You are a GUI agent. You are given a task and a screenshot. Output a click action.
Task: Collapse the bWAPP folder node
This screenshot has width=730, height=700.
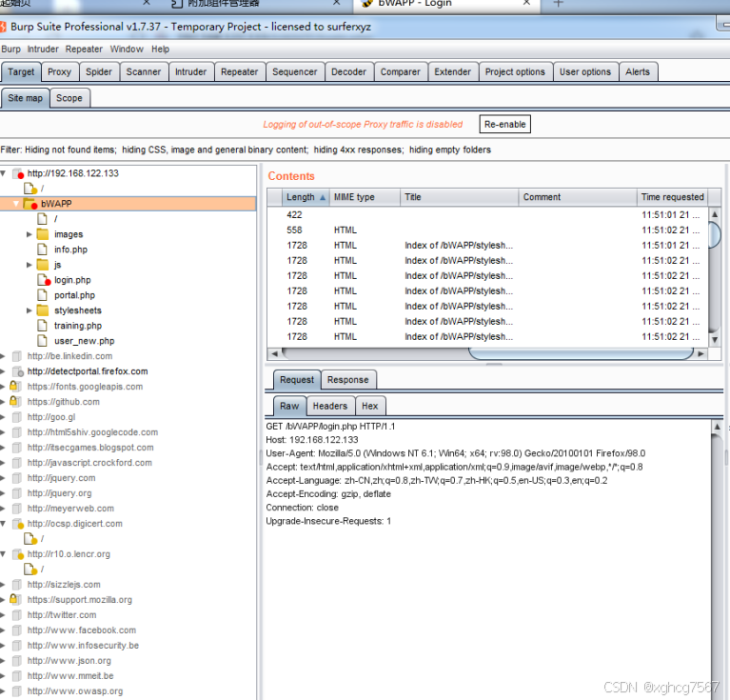16,204
